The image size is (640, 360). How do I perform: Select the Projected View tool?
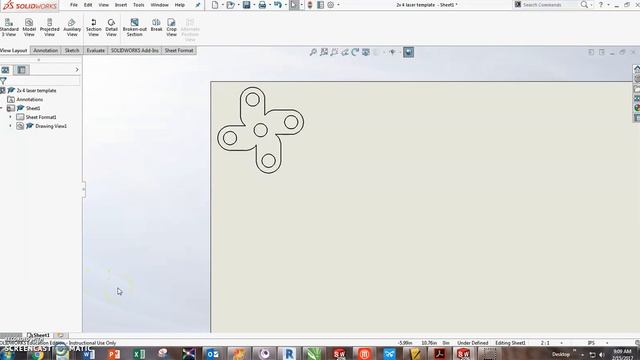coord(49,27)
